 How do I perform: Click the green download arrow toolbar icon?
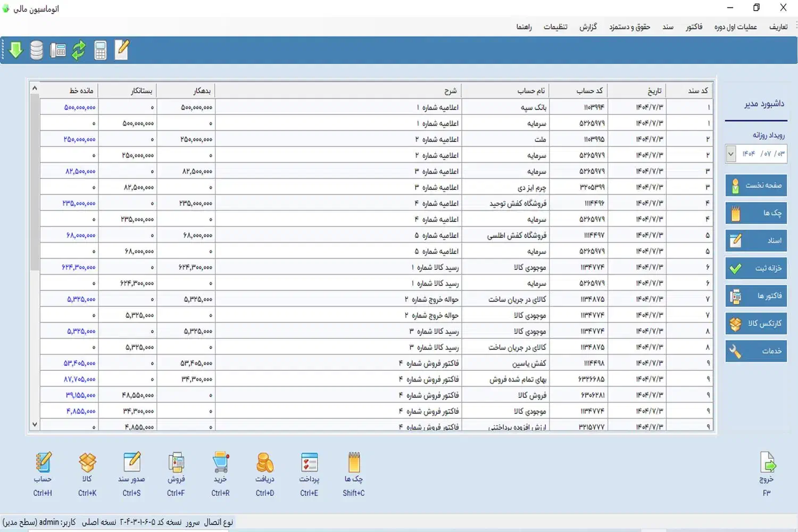pos(16,50)
